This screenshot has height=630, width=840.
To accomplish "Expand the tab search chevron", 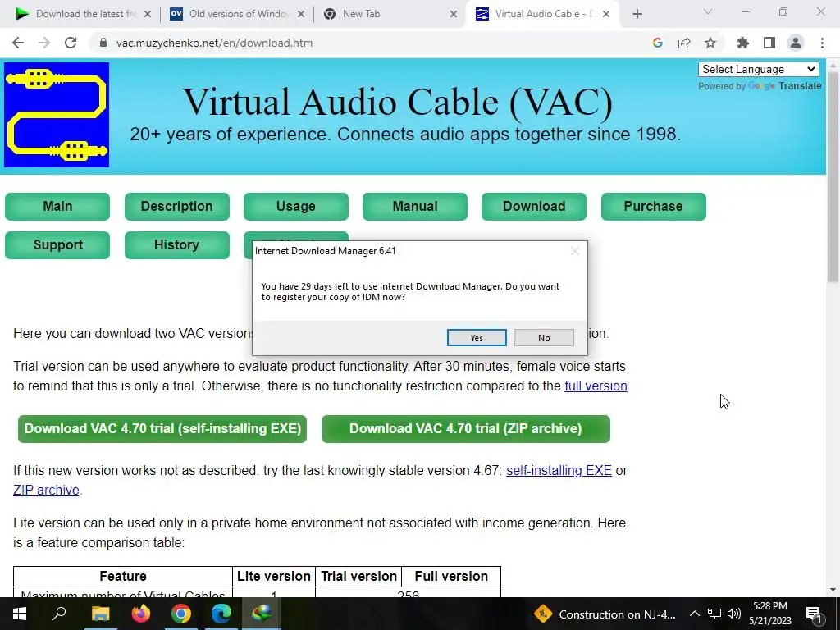I will click(x=708, y=11).
